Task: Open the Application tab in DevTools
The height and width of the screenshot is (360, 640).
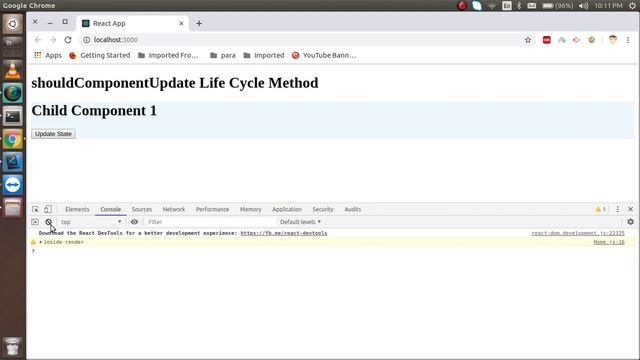Action: tap(287, 209)
